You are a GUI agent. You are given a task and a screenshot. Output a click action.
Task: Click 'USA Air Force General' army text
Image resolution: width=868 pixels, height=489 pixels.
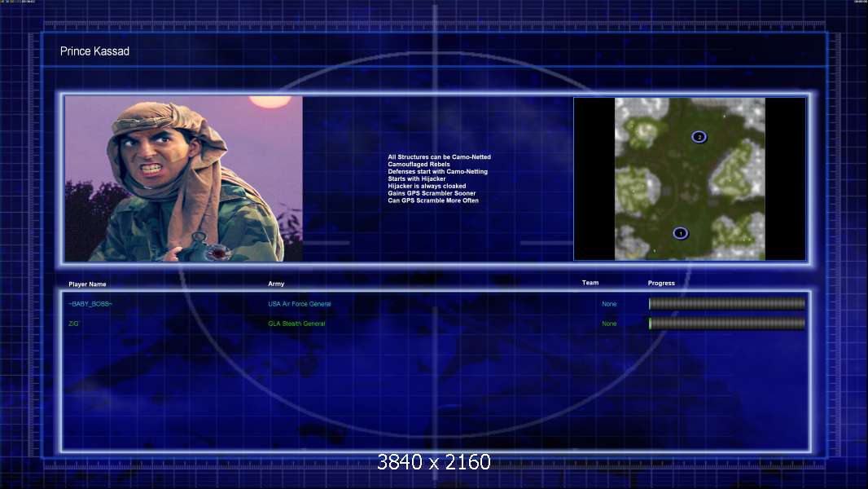pyautogui.click(x=300, y=304)
